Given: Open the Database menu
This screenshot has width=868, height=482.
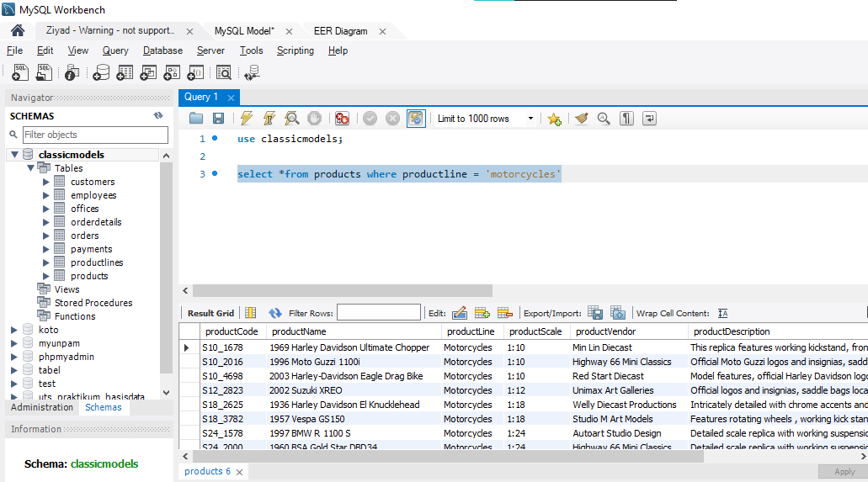Looking at the screenshot, I should tap(162, 50).
